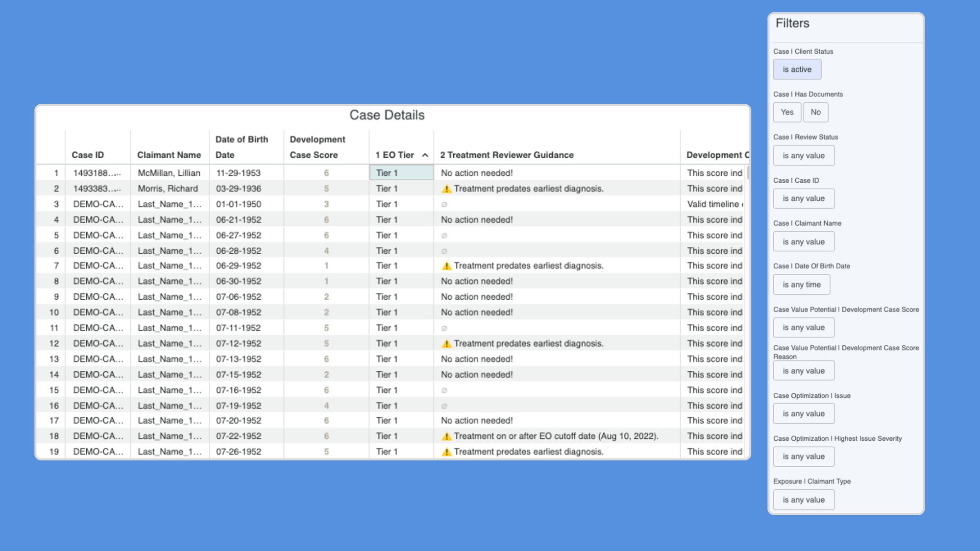Screen dimensions: 980x551
Task: Select Yes for Has Documents filter
Action: coord(787,112)
